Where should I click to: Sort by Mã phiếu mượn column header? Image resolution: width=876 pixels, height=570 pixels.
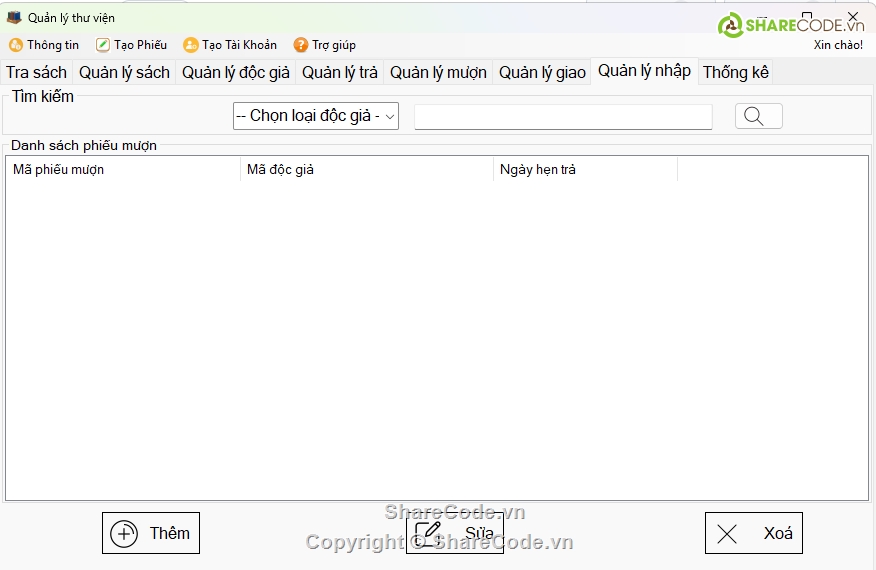click(122, 170)
